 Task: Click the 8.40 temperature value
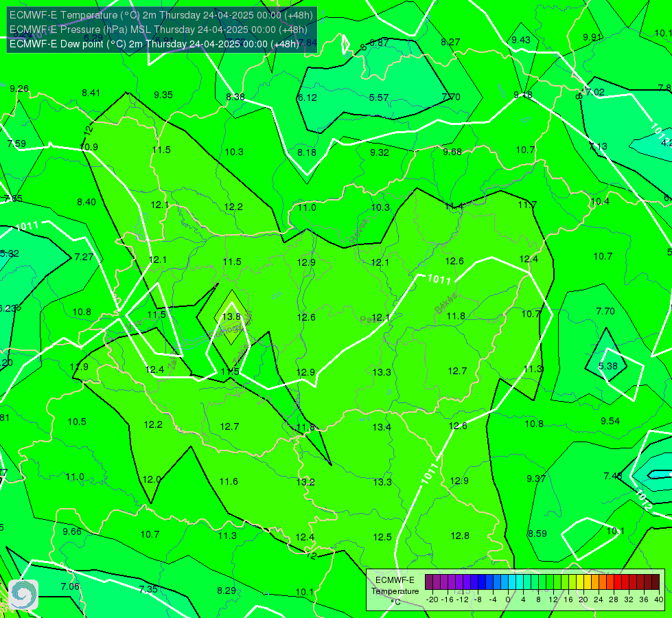pos(86,202)
